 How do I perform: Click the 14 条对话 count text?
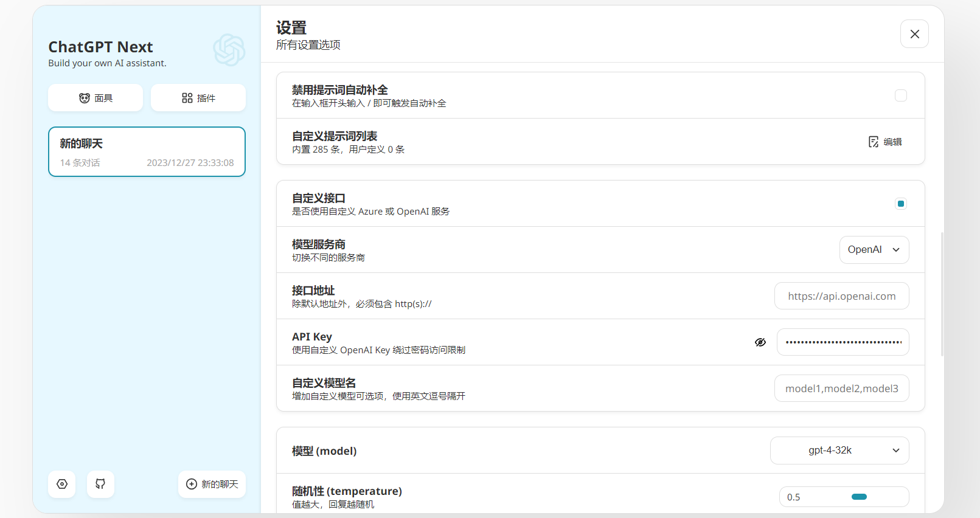pos(80,163)
